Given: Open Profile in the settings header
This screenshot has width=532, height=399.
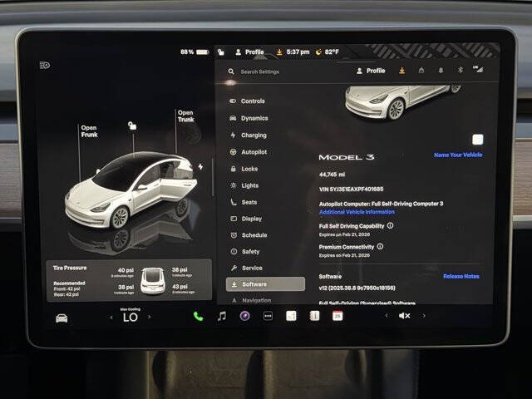Looking at the screenshot, I should click(371, 71).
